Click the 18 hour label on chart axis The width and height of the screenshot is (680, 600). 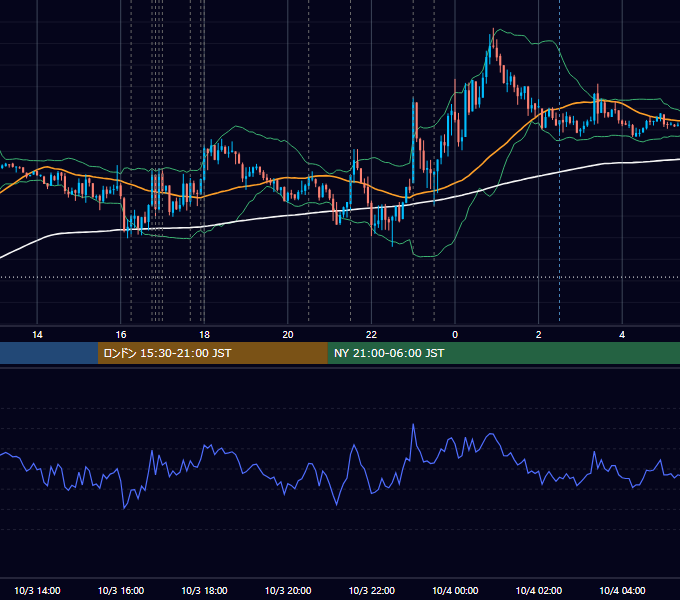204,335
